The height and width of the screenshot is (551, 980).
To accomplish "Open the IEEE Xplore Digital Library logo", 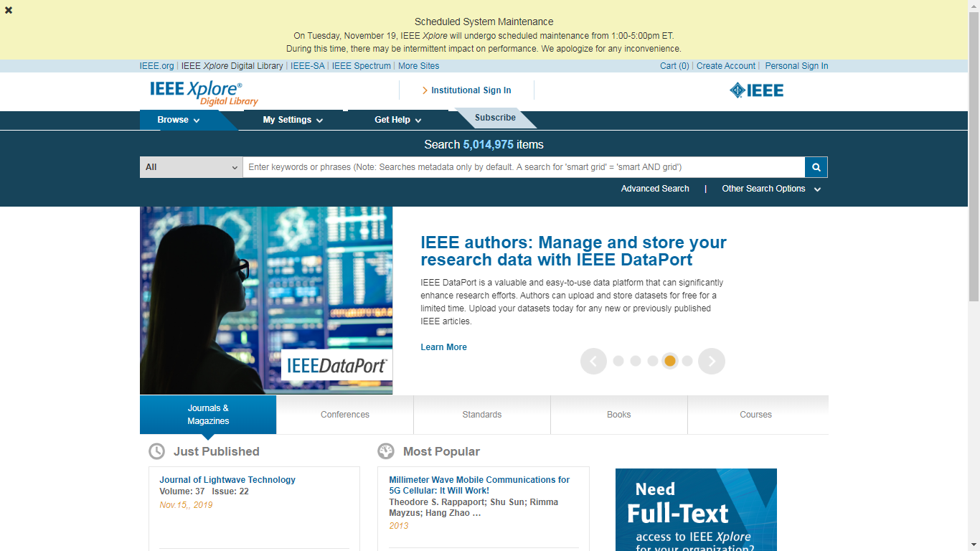I will click(x=204, y=93).
